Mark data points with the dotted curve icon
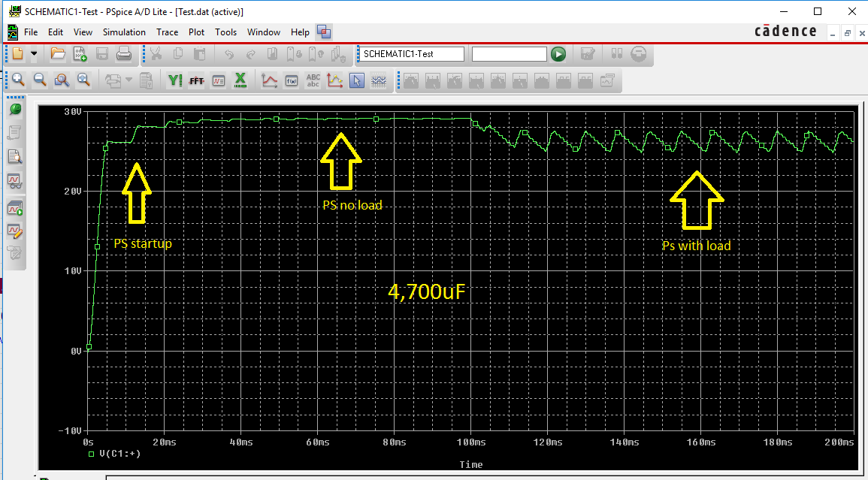This screenshot has width=868, height=480. (335, 80)
